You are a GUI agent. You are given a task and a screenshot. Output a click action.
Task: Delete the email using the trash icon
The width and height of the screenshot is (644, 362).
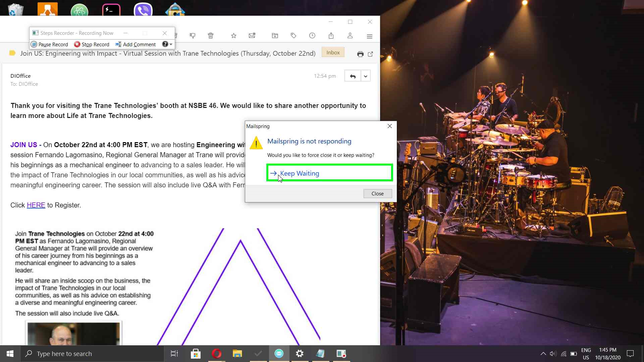pos(211,36)
